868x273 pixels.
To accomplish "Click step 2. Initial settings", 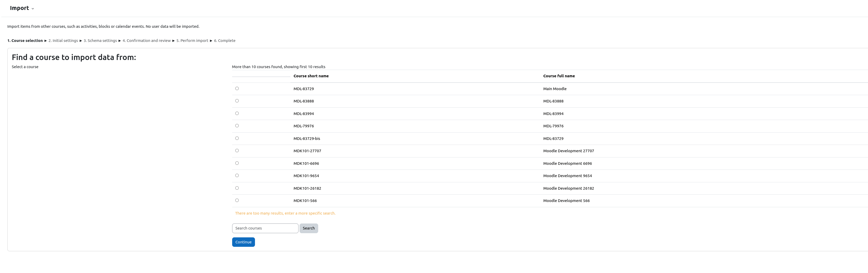I will click(63, 41).
